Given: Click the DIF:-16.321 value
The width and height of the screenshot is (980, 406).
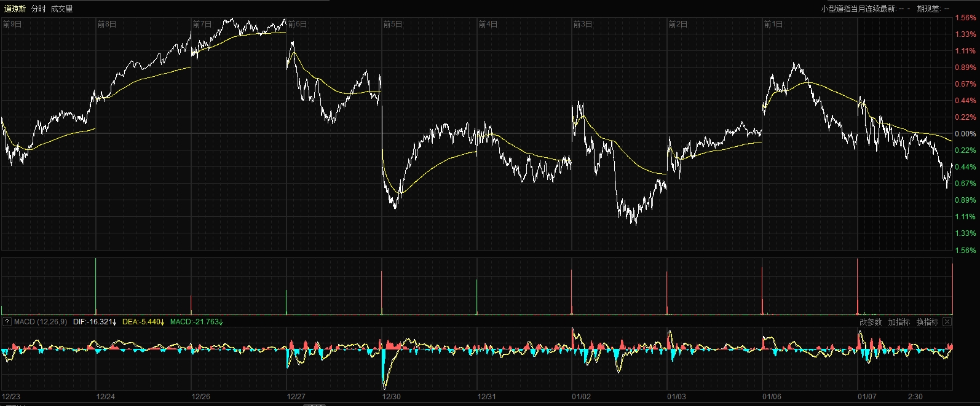Looking at the screenshot, I should click(95, 322).
